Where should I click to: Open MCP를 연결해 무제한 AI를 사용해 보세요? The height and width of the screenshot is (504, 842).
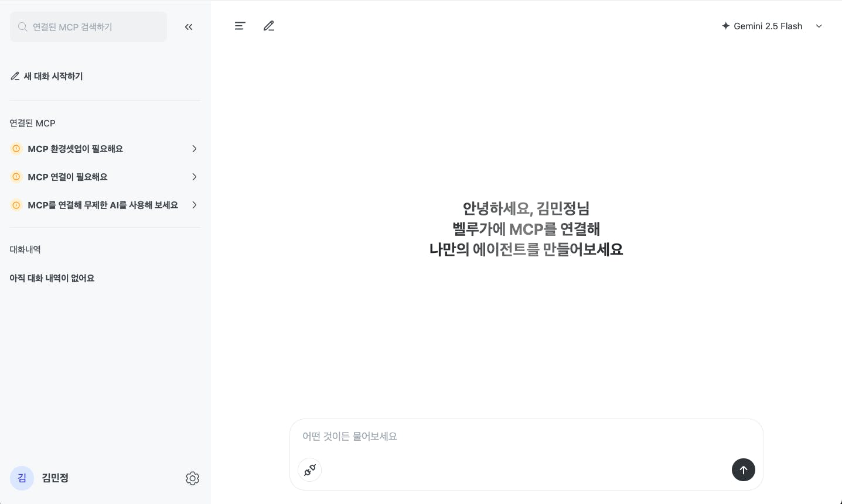click(x=105, y=205)
